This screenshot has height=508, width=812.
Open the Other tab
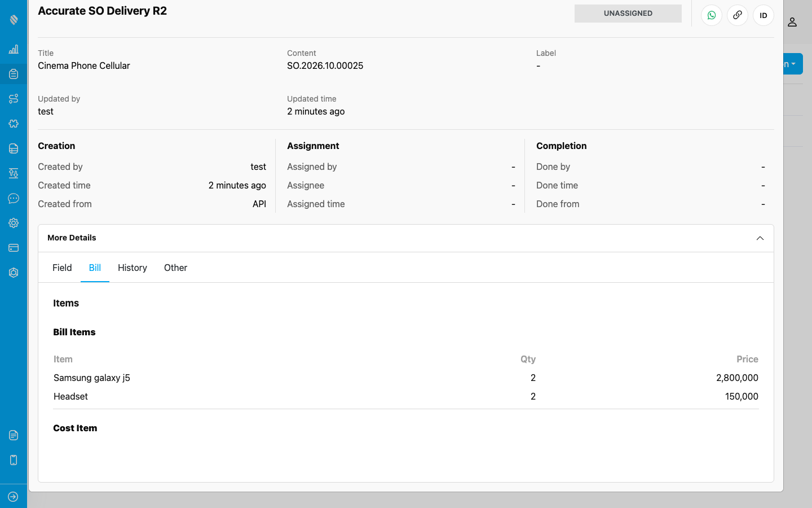point(175,268)
